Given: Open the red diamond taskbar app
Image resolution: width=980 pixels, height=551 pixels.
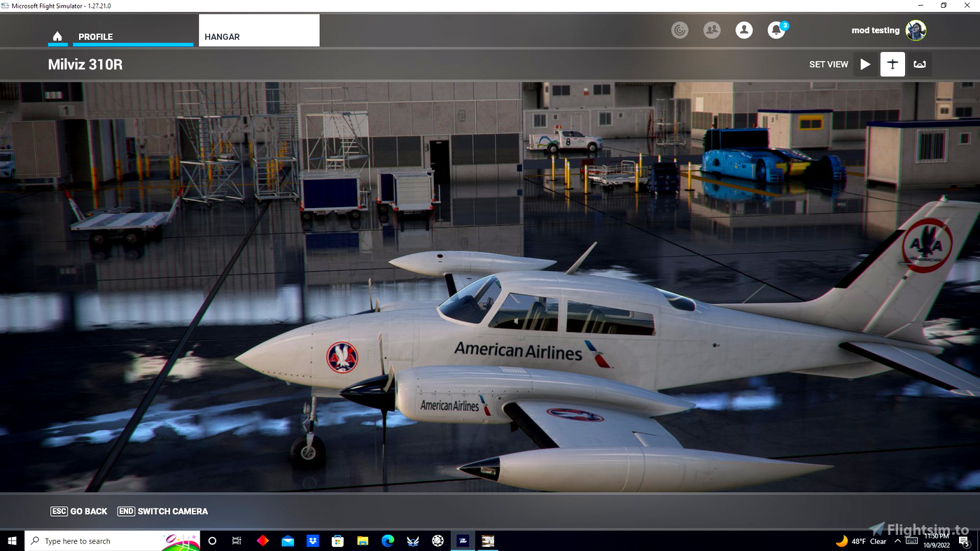Looking at the screenshot, I should tap(262, 541).
